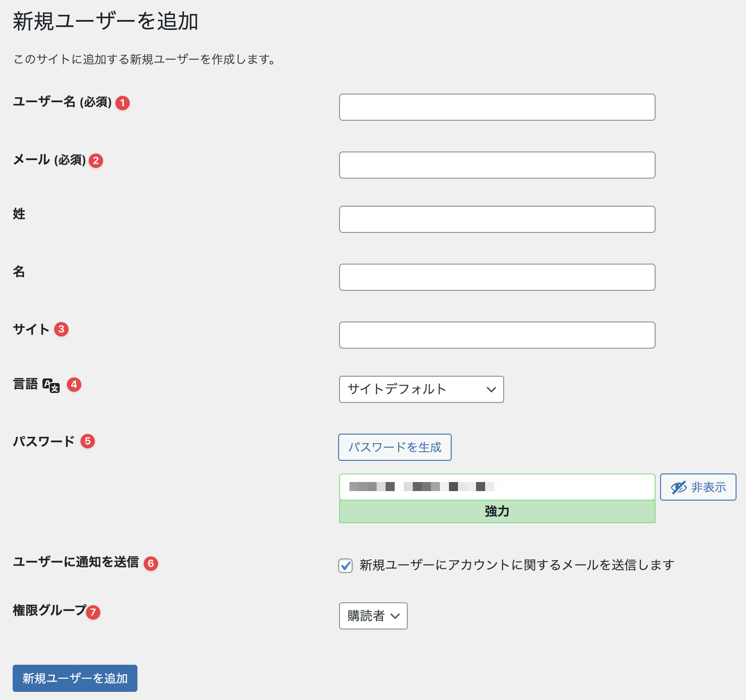Screen dimensions: 746x700
Task: Click red badge 6 beside notification label
Action: [151, 563]
